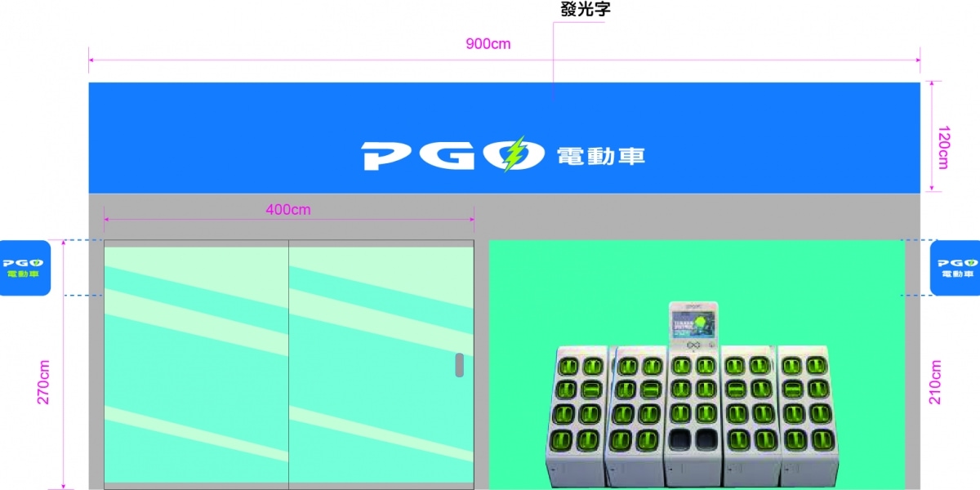Screen dimensions: 980x490
Task: Select the 900cm width dimension label
Action: (x=488, y=44)
